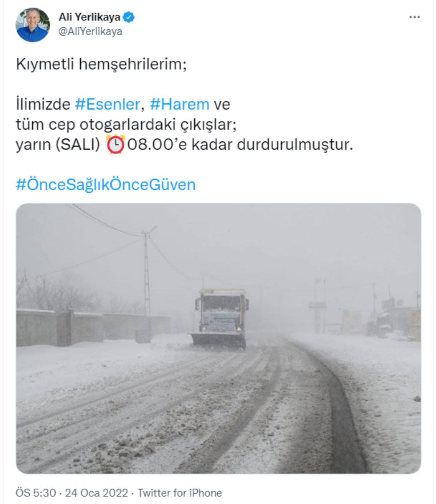436x504 pixels.
Task: Click the 24 Oca 2022 date
Action: [x=96, y=493]
